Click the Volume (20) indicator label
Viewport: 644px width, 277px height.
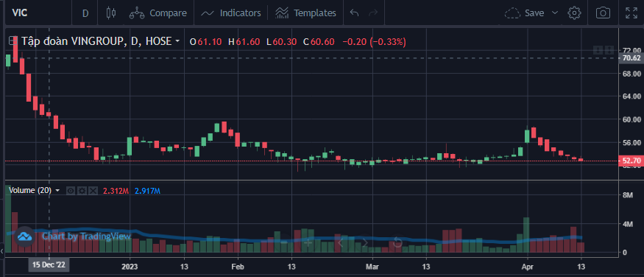tap(30, 191)
